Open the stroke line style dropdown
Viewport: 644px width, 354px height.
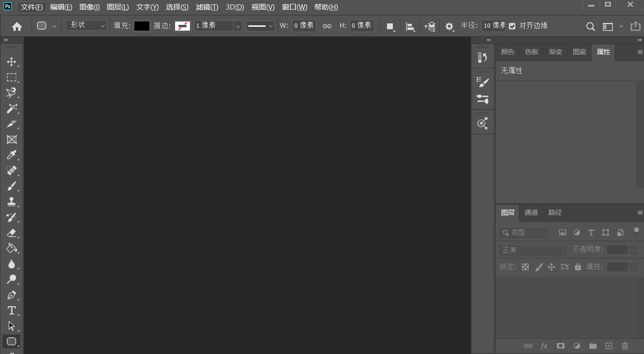pyautogui.click(x=261, y=26)
